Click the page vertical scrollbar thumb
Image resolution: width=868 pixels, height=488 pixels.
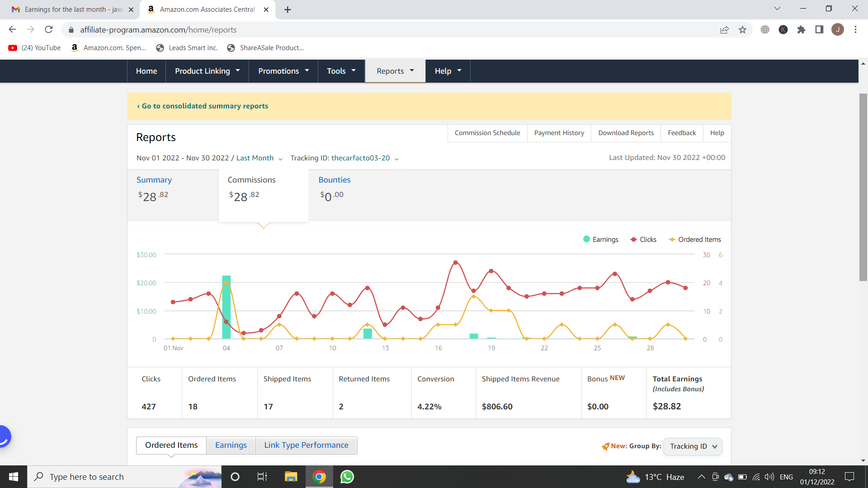pos(863,187)
